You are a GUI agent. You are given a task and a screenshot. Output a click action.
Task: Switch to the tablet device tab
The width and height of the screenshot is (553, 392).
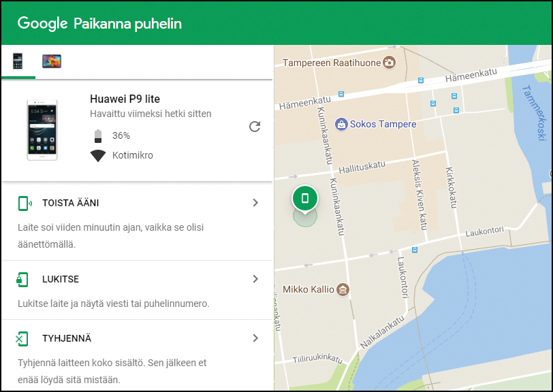tap(50, 60)
